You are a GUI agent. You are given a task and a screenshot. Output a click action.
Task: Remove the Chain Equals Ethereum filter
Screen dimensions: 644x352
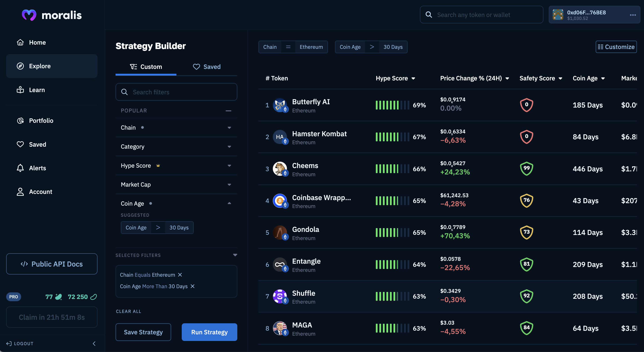(180, 275)
